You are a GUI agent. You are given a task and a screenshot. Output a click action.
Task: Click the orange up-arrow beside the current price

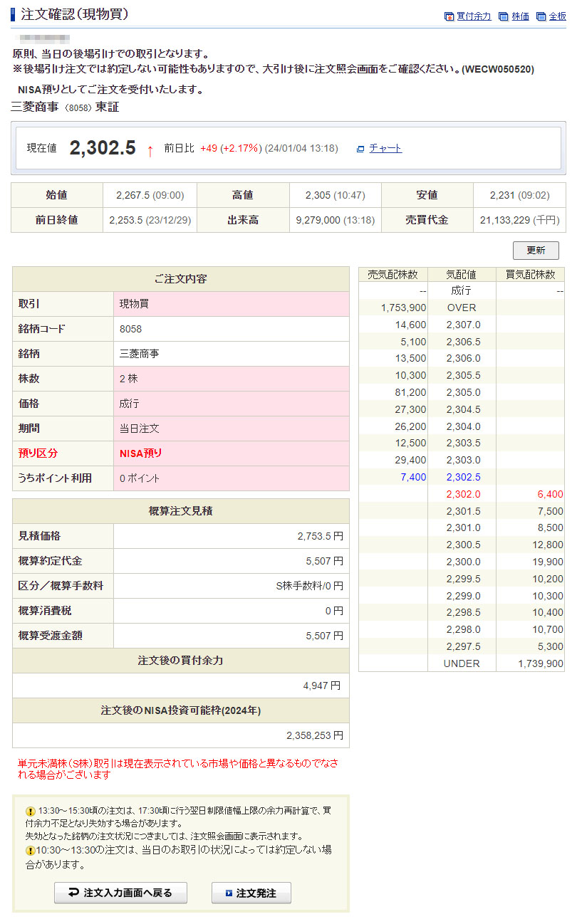coord(150,150)
